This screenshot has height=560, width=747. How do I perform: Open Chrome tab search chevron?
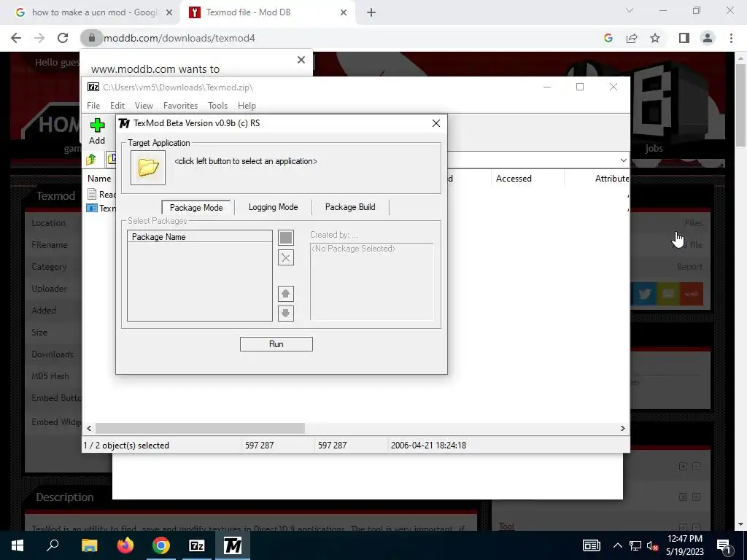click(630, 10)
